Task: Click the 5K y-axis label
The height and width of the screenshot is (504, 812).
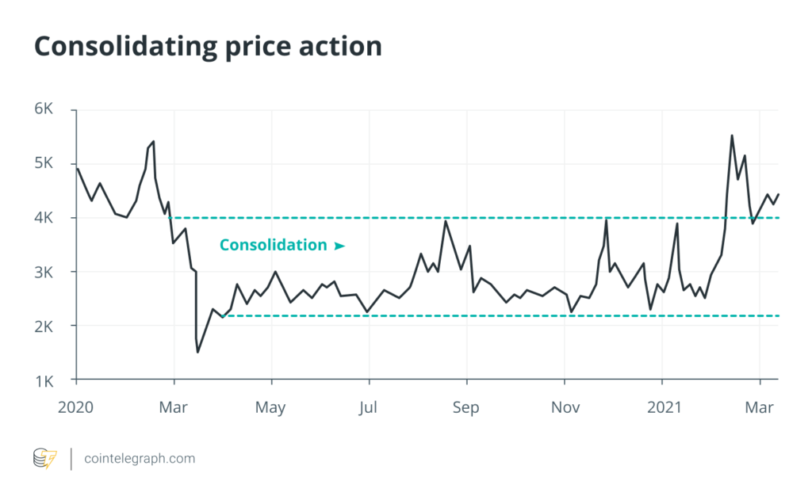Action: (x=43, y=163)
